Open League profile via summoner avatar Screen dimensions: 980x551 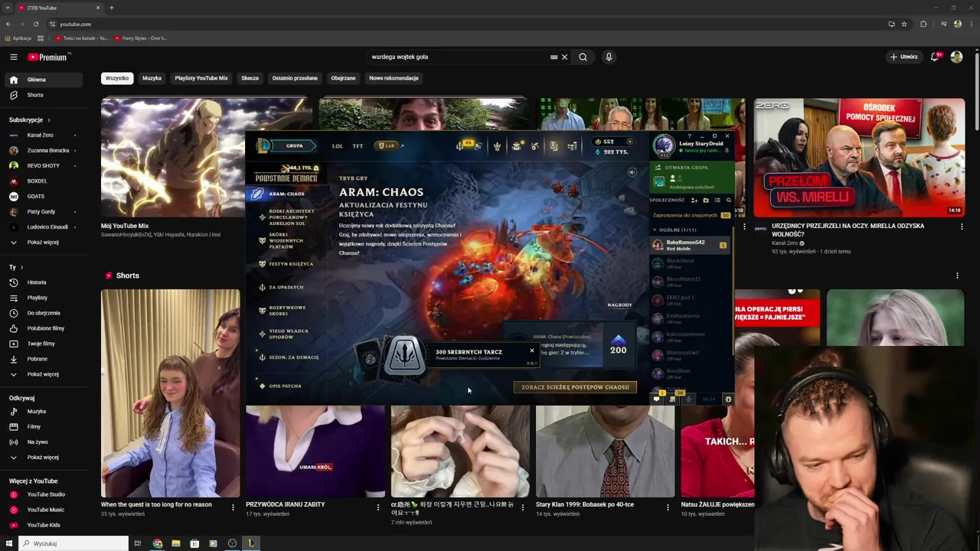(x=664, y=145)
